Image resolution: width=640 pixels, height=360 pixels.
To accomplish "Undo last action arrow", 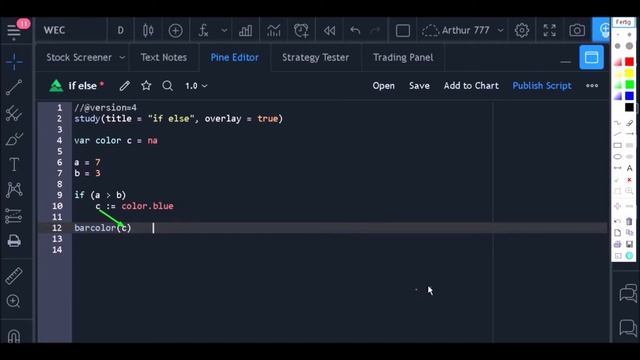I will [x=355, y=30].
